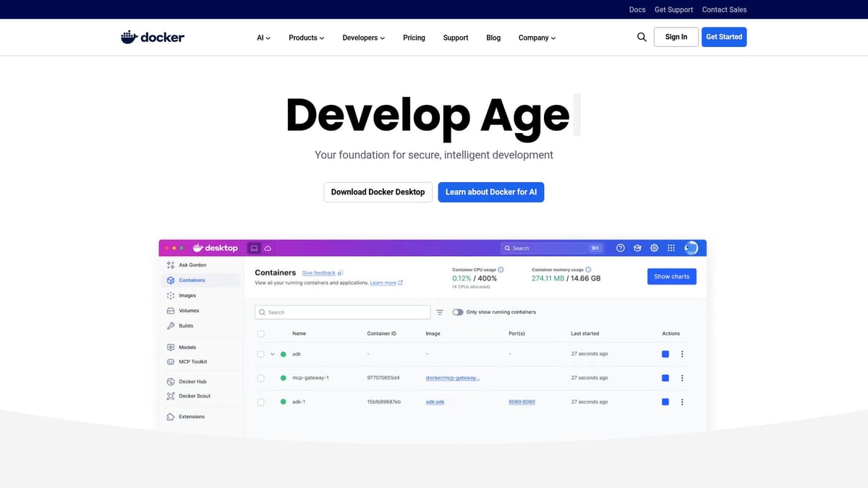Screen dimensions: 868x488
Task: Click the copy icon beside Give feedback
Action: [x=341, y=273]
